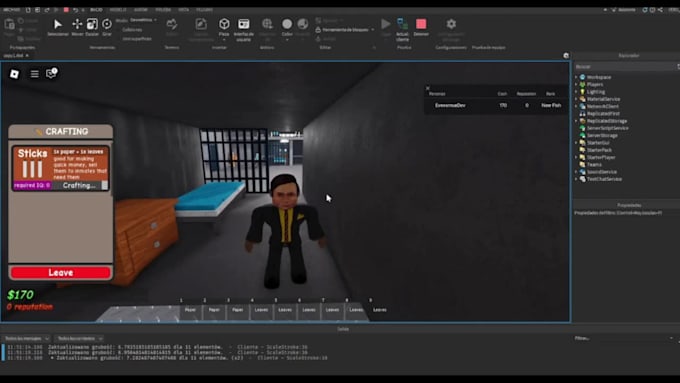Expand the SoundService node
The image size is (680, 383).
(576, 172)
